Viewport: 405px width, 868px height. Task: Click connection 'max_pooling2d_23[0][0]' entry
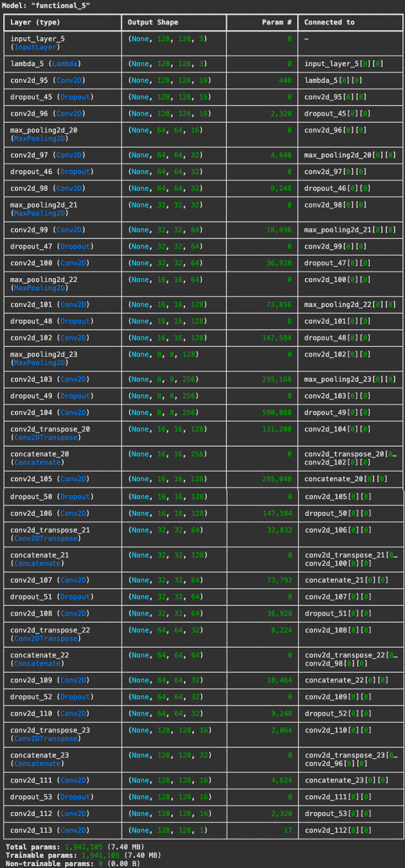coord(350,379)
